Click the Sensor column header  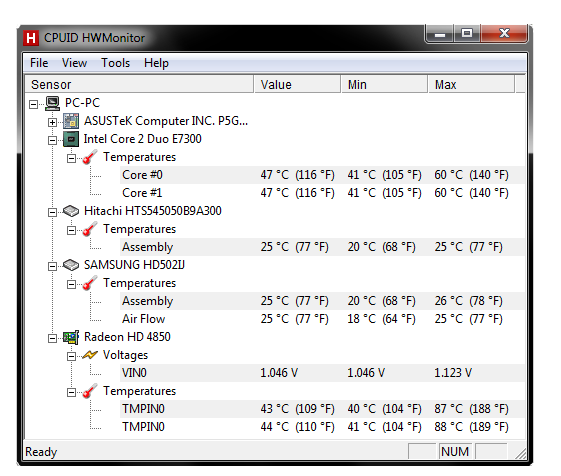pyautogui.click(x=139, y=84)
